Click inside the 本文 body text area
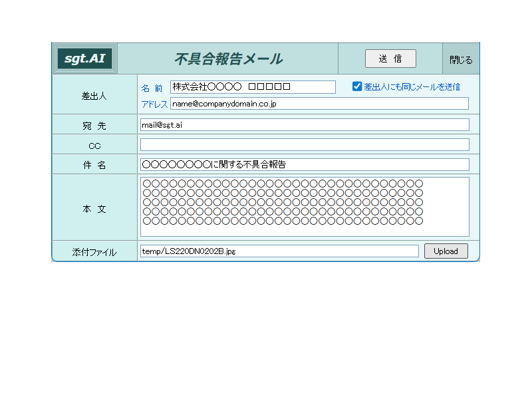532x399 pixels. (x=305, y=207)
